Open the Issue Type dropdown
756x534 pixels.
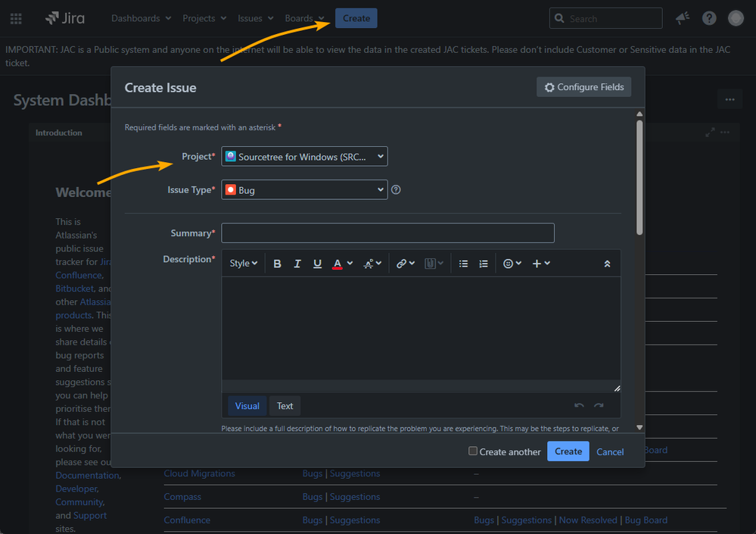tap(304, 189)
